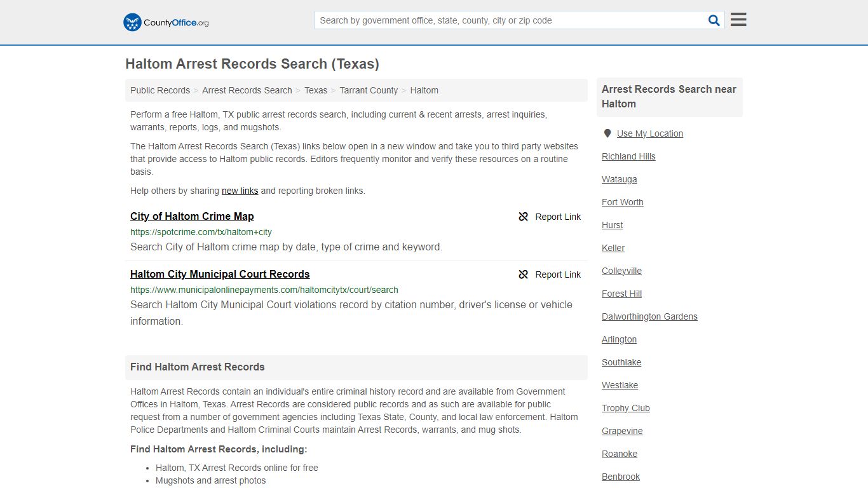Click 'Haltom Arrest Records Search (Texas)' heading
This screenshot has height=488, width=868.
point(252,64)
